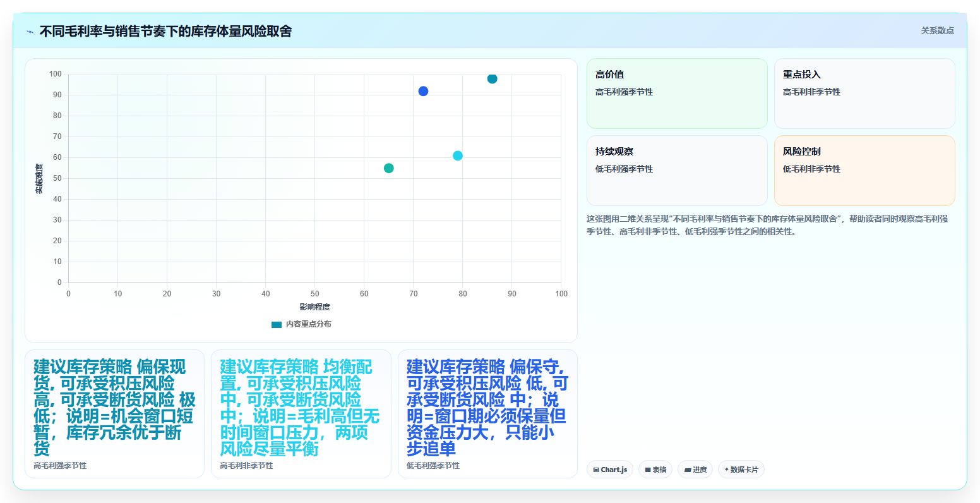Click the 表格 chip icon
This screenshot has height=503, width=980.
click(x=648, y=470)
